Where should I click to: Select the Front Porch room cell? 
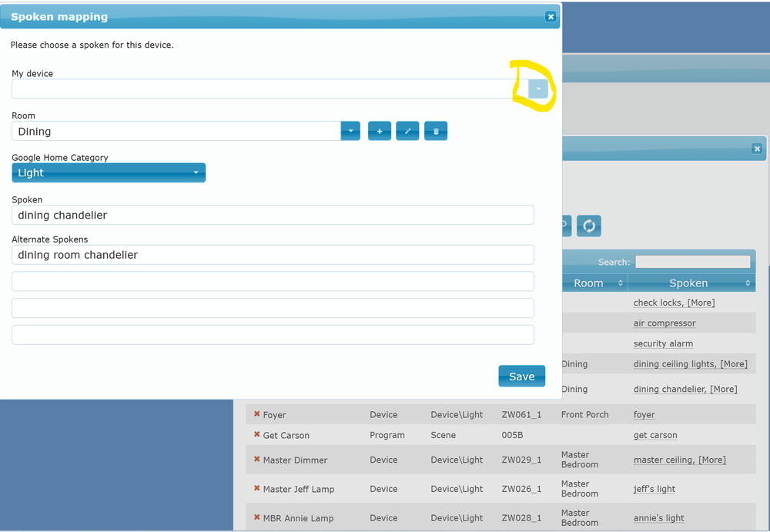pyautogui.click(x=585, y=415)
